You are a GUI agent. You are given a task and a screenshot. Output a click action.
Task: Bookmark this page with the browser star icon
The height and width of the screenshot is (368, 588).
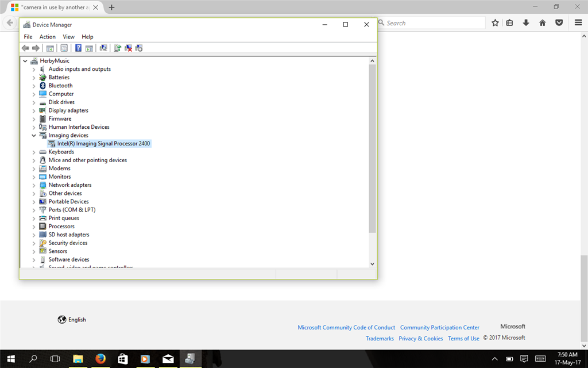(x=496, y=23)
